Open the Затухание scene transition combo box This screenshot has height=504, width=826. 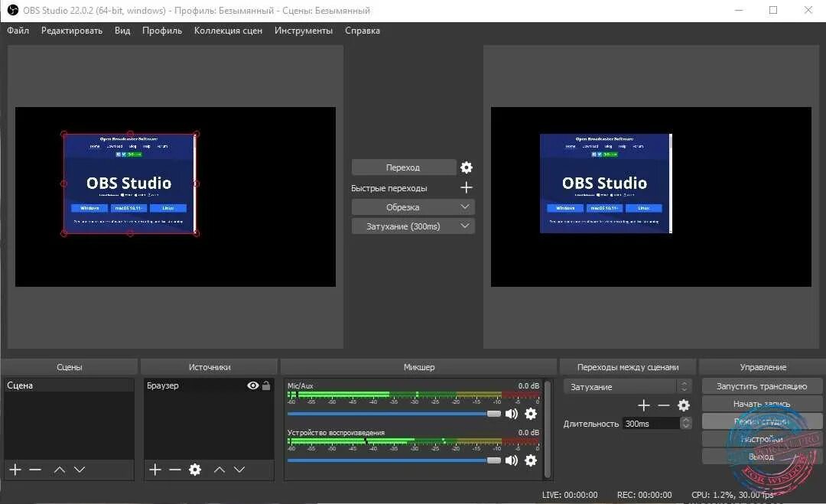[x=627, y=386]
